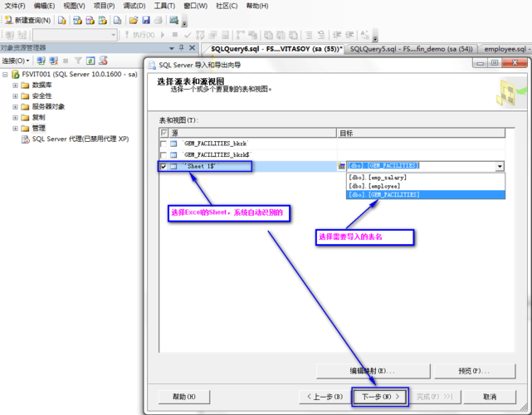
Task: Uncheck the 'Sheet 1$' source checkbox
Action: tap(164, 166)
